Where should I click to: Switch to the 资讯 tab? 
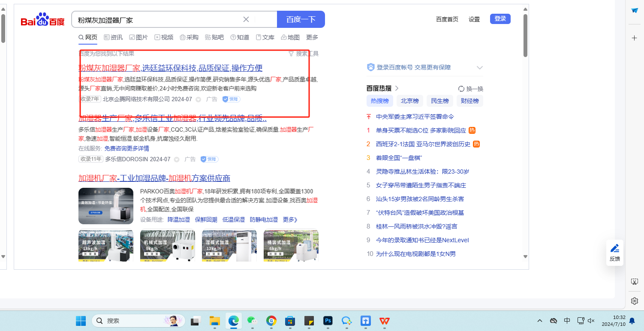tap(113, 37)
